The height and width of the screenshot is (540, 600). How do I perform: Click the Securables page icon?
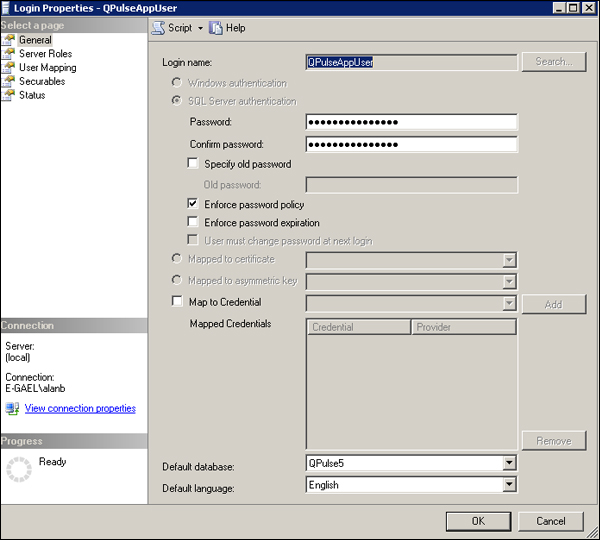[x=8, y=81]
